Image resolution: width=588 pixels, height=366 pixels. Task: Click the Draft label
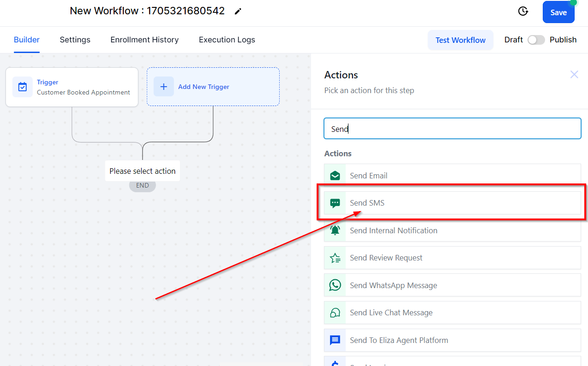pos(514,40)
